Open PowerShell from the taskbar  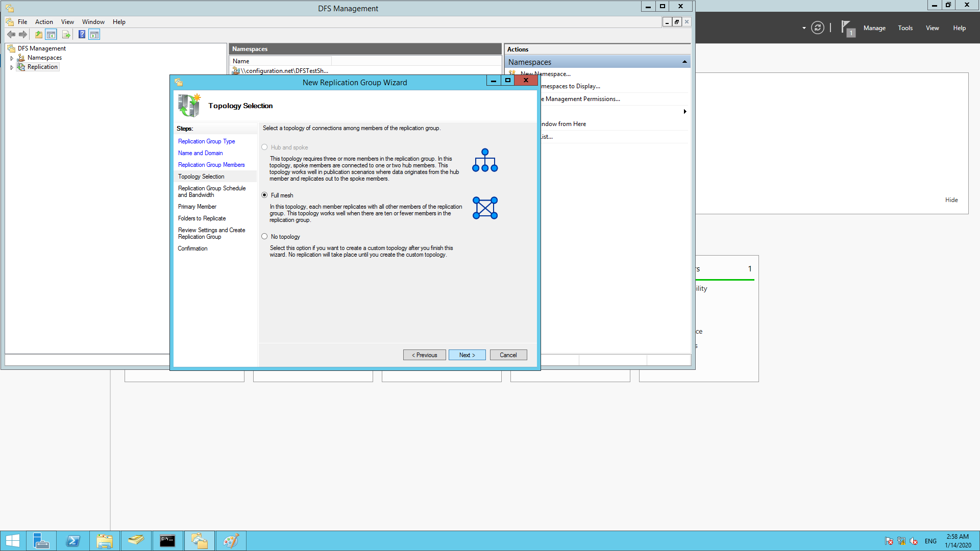click(73, 541)
